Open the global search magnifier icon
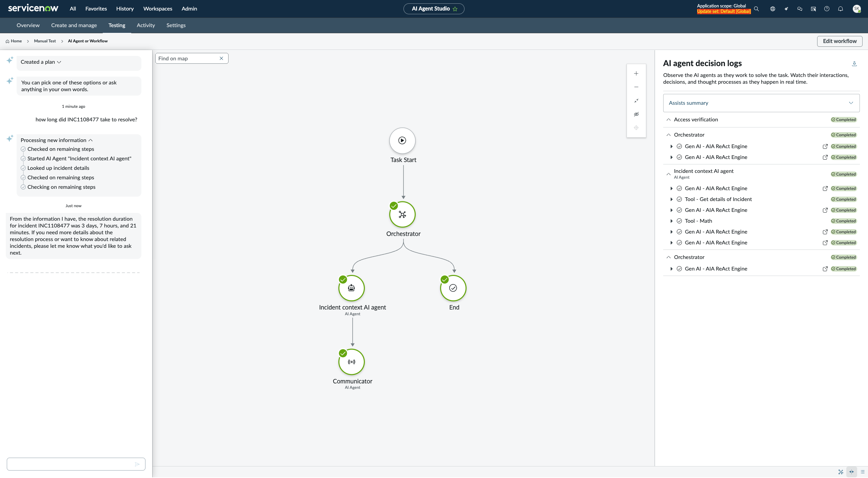This screenshot has width=868, height=478. 756,9
